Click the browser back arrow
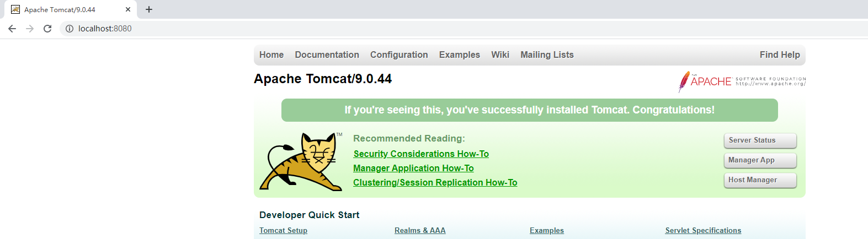 tap(12, 29)
